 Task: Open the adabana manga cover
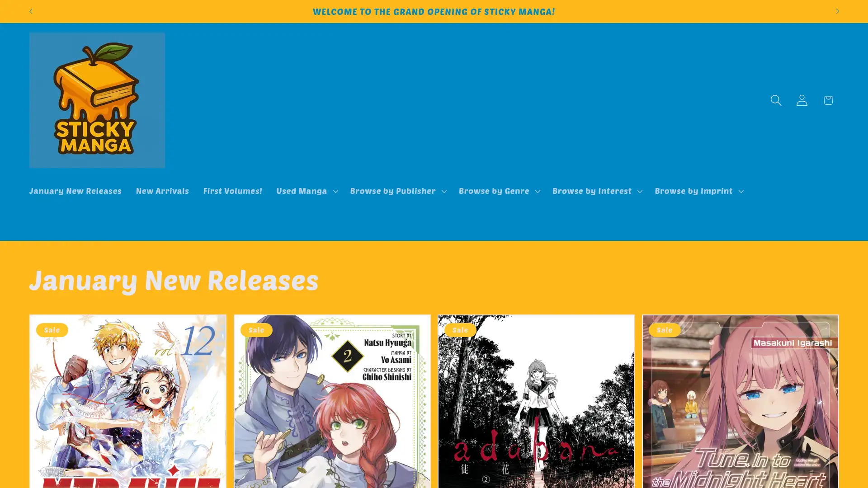(536, 401)
